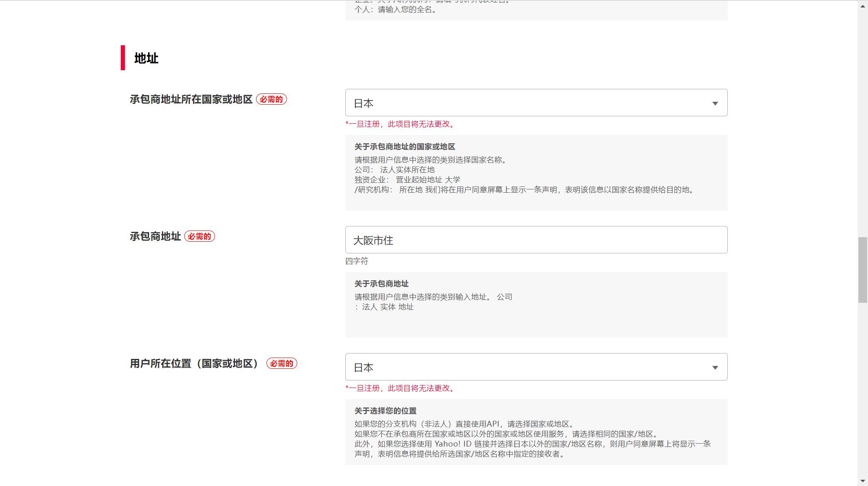Image resolution: width=868 pixels, height=486 pixels.
Task: Click the 关于承包商地址的国家或地区 help heading
Action: coord(405,147)
